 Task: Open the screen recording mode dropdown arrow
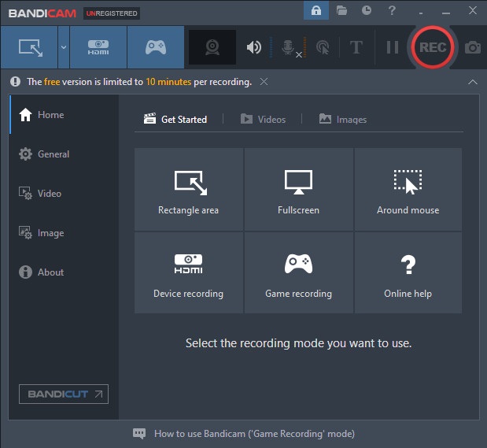click(64, 47)
